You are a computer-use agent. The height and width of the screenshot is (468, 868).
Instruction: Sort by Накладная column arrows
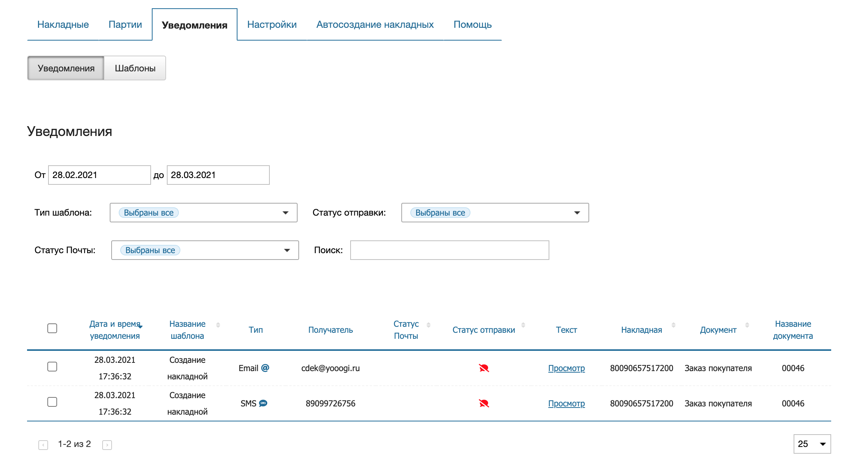pyautogui.click(x=673, y=325)
